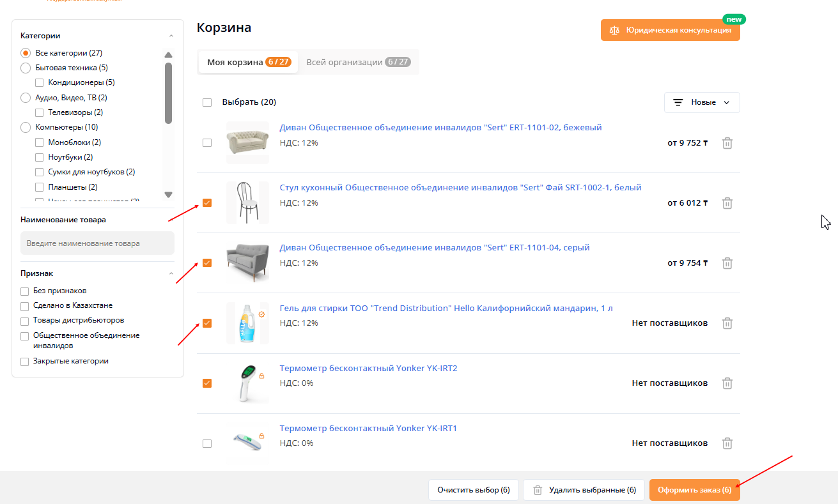Delete the beige ERT-1101-02 sofa via trash icon
This screenshot has height=504, width=838.
727,143
